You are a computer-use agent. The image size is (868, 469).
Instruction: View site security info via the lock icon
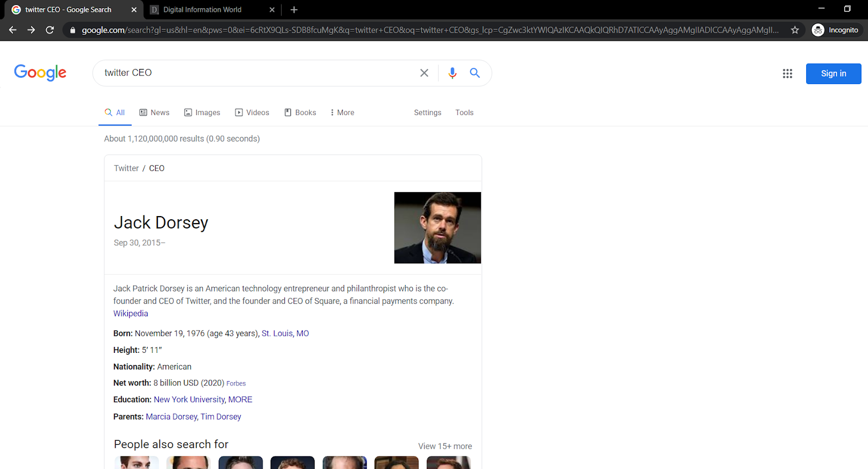[73, 30]
